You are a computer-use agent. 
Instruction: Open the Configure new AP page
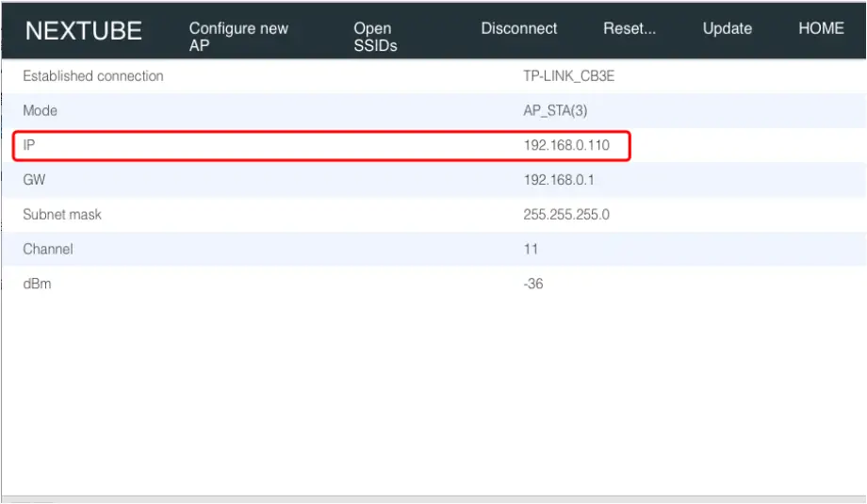point(238,37)
